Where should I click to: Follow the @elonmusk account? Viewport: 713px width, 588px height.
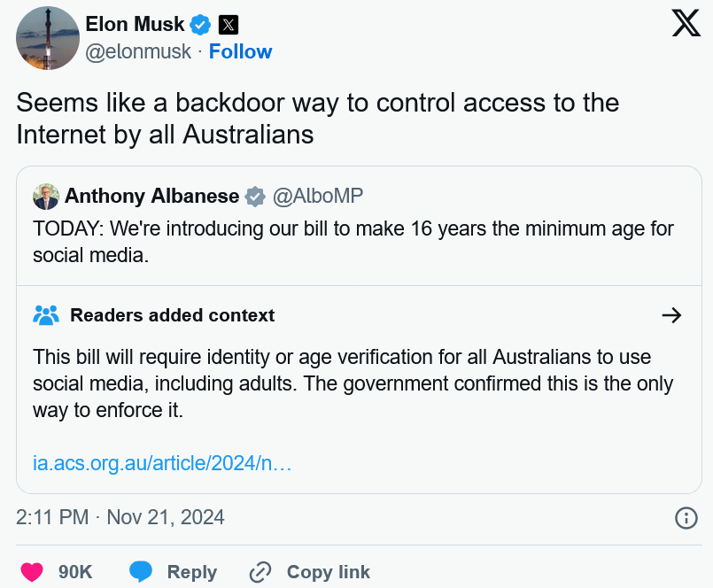240,51
